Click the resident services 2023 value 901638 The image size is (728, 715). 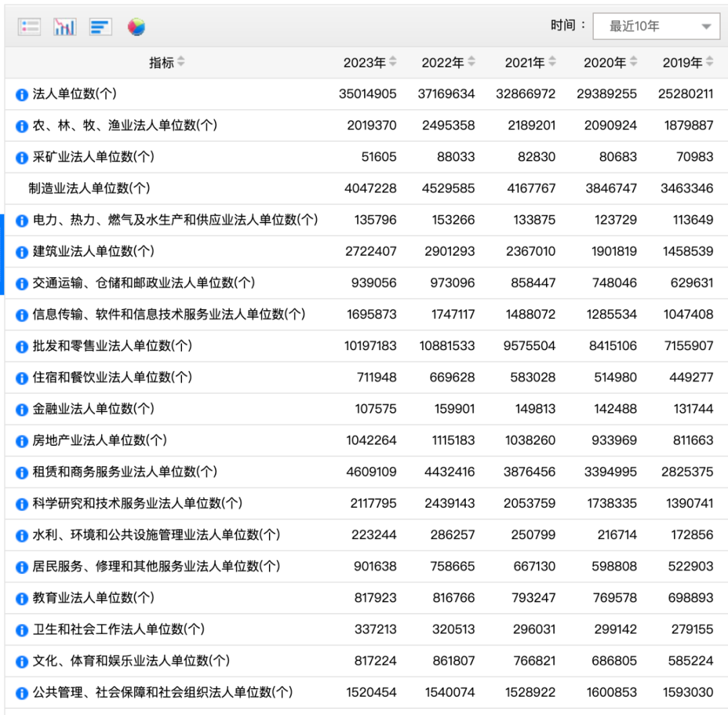coord(375,567)
